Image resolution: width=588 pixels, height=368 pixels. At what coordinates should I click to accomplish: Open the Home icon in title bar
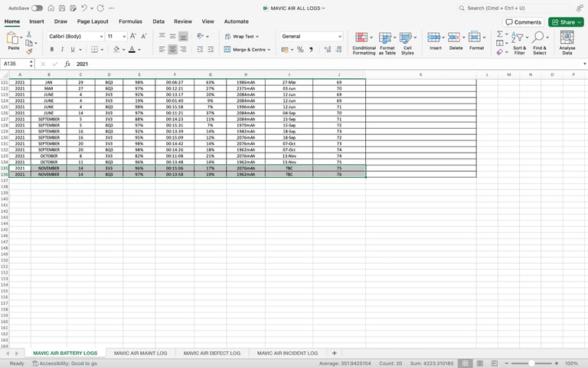coord(51,8)
